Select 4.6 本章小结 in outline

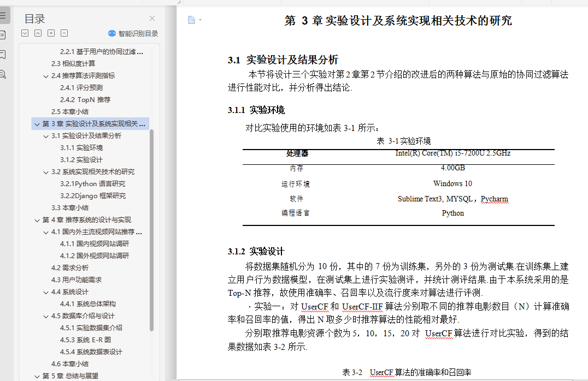point(70,364)
